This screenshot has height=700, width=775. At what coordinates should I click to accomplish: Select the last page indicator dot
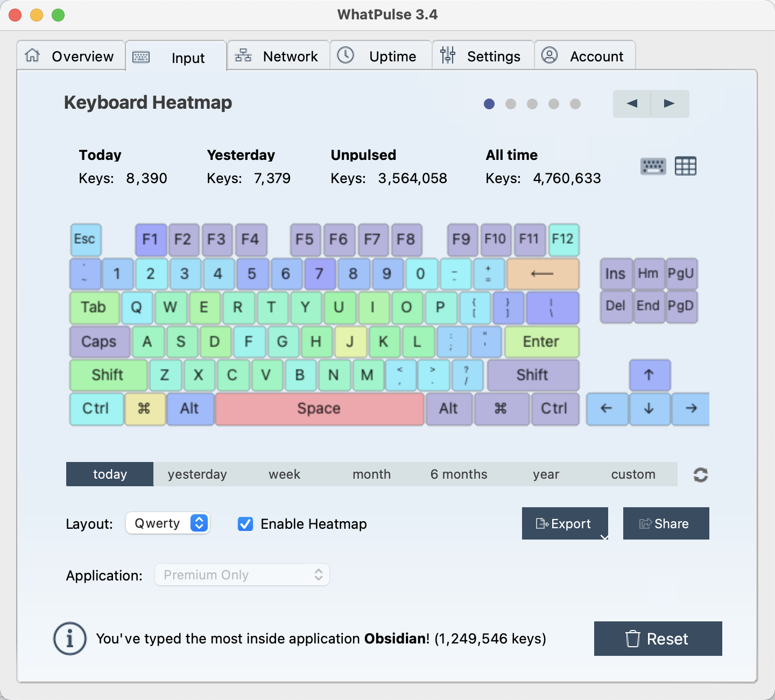(575, 104)
